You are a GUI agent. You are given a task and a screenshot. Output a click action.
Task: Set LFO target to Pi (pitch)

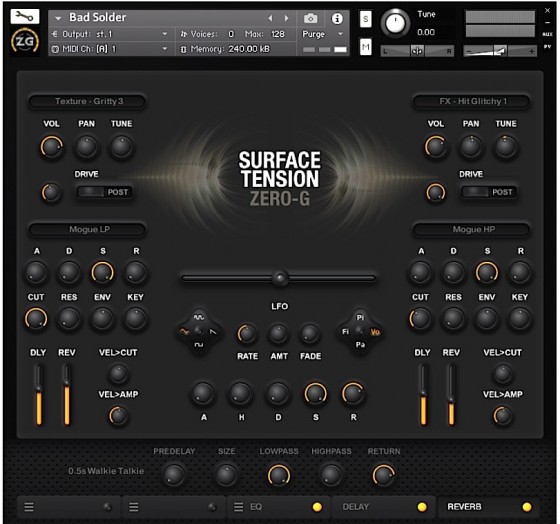360,318
